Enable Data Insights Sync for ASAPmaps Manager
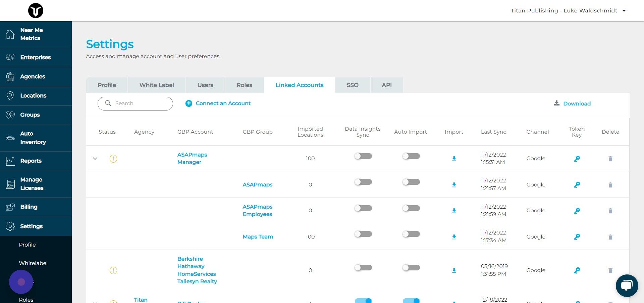Image resolution: width=644 pixels, height=303 pixels. [363, 156]
